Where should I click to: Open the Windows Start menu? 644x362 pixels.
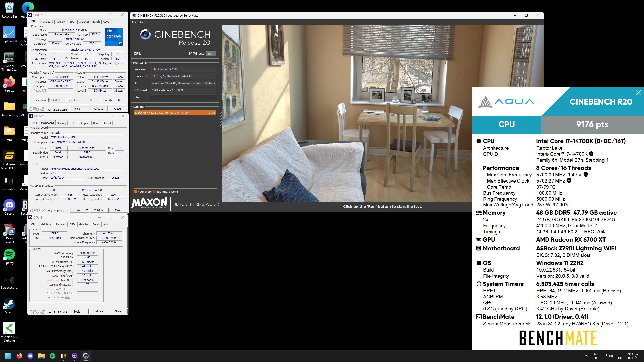click(x=8, y=356)
